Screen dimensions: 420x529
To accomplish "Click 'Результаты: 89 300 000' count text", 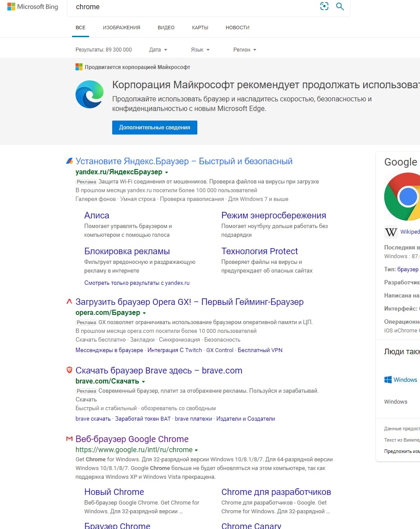I will [103, 50].
